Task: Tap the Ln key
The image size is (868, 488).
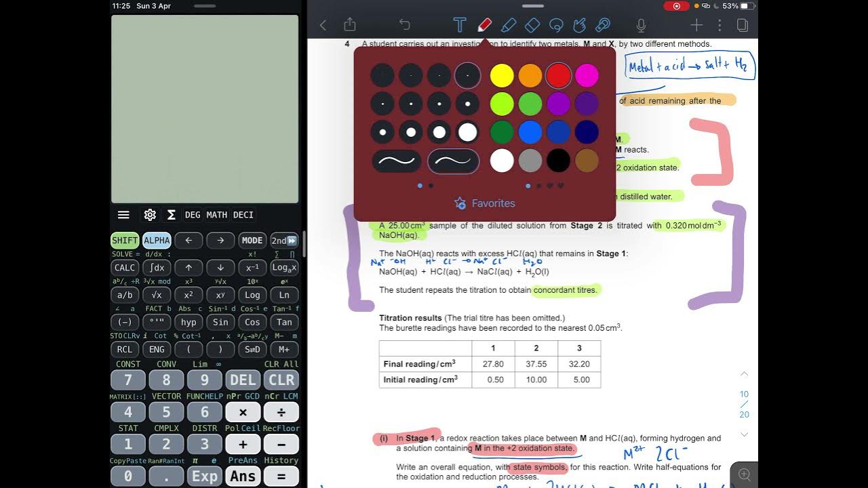Action: [284, 295]
